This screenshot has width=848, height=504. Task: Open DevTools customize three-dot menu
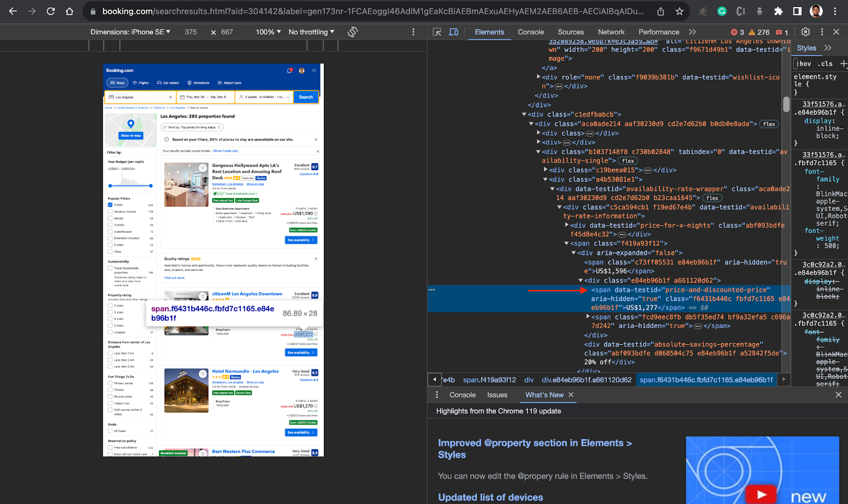[x=822, y=32]
